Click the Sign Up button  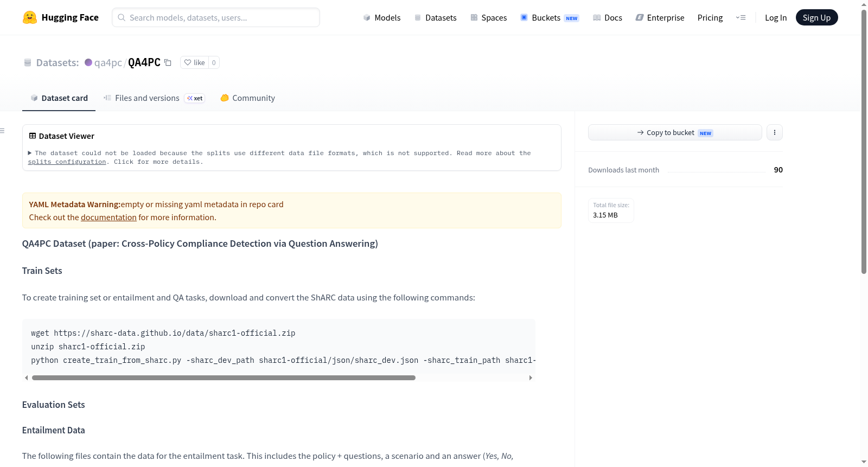[816, 17]
